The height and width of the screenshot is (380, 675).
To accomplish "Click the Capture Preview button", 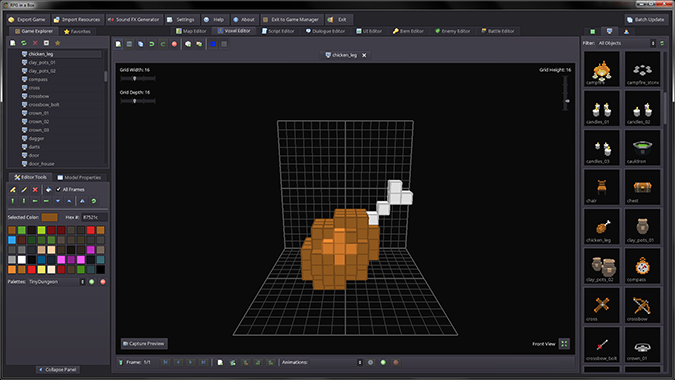I will (x=144, y=343).
